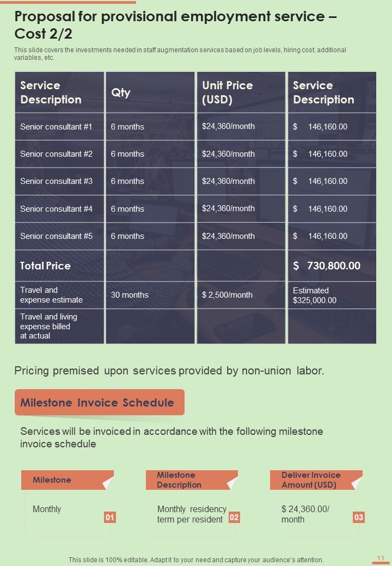The width and height of the screenshot is (392, 566).
Task: Click Travel and living expense cell
Action: point(59,327)
